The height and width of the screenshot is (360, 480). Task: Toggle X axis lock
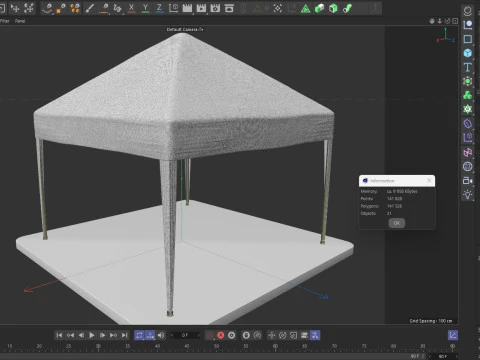point(131,8)
